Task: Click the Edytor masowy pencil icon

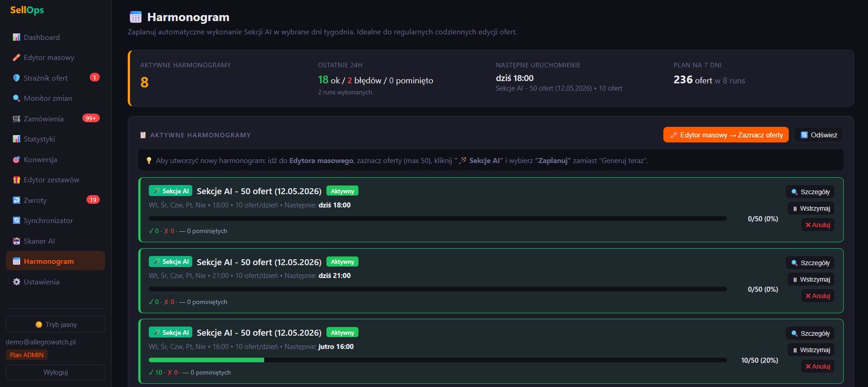Action: 16,57
